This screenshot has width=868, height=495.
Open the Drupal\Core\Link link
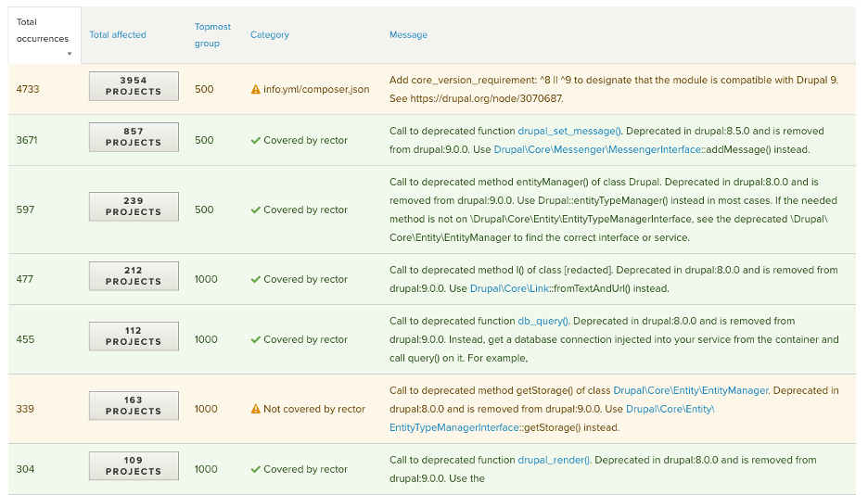coord(509,288)
